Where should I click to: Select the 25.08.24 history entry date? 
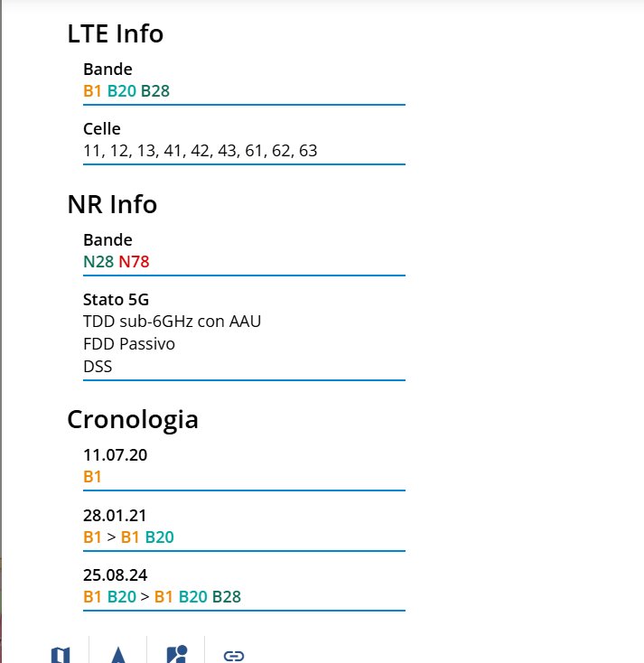coord(115,574)
